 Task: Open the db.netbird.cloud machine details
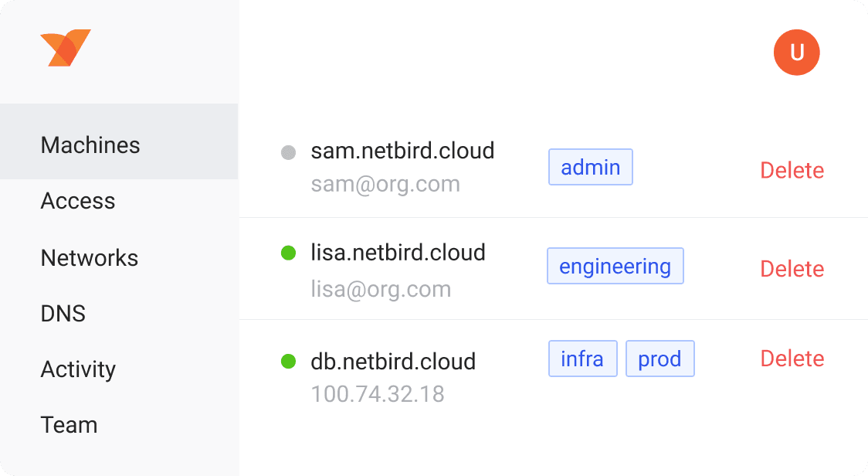[x=393, y=362]
